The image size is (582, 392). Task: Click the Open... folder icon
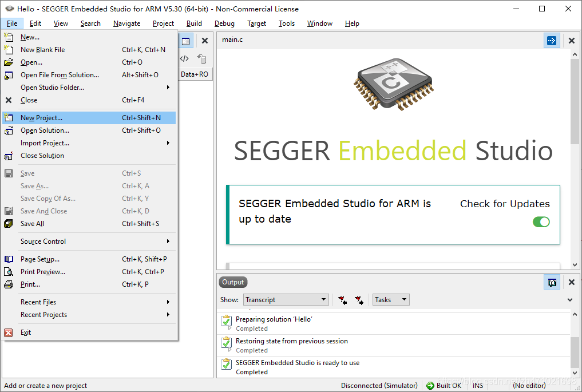(x=9, y=62)
